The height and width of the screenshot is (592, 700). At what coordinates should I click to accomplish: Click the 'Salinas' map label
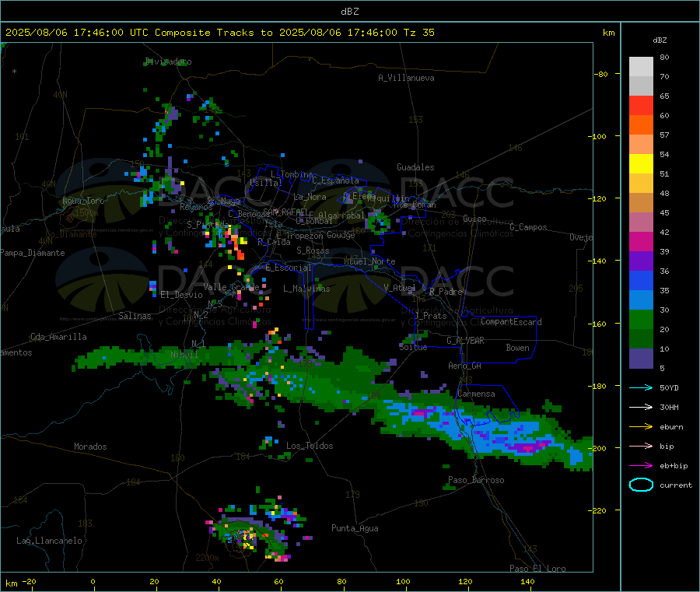(x=135, y=316)
